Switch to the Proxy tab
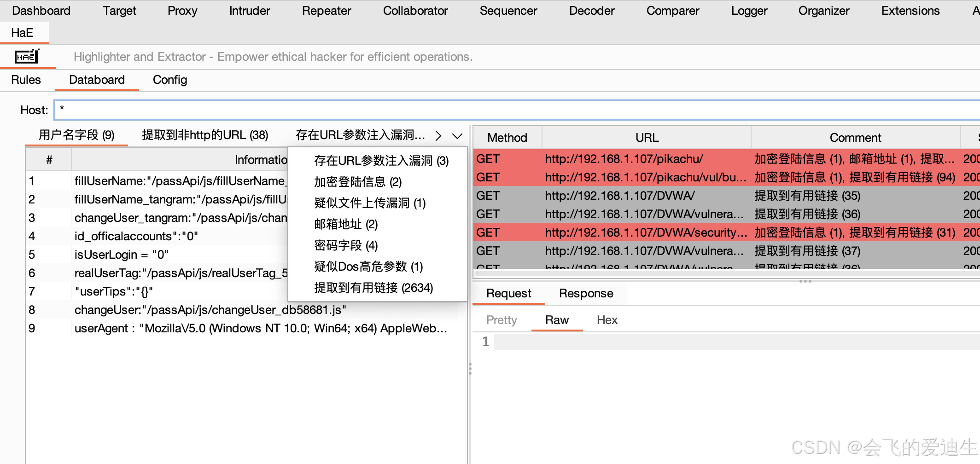 coord(182,11)
